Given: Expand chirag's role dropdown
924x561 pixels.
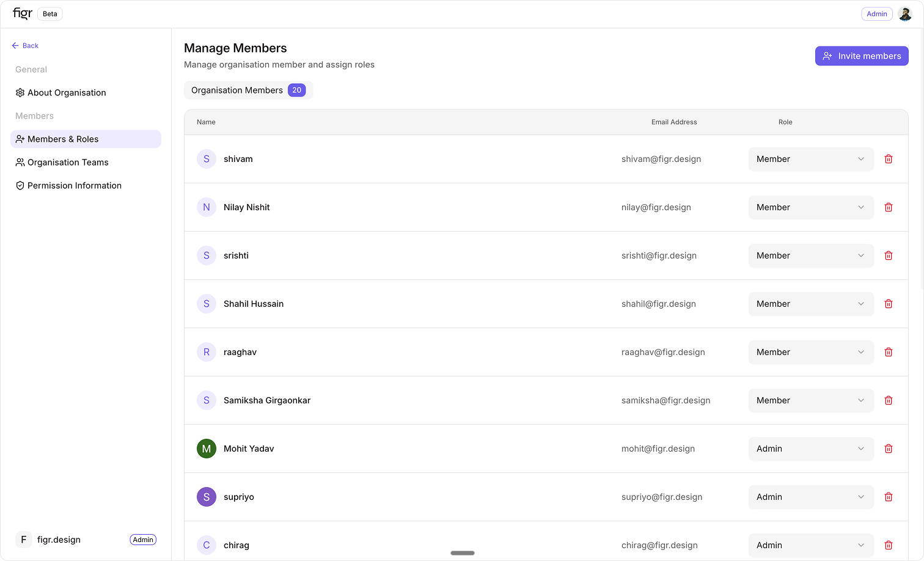Looking at the screenshot, I should point(811,545).
